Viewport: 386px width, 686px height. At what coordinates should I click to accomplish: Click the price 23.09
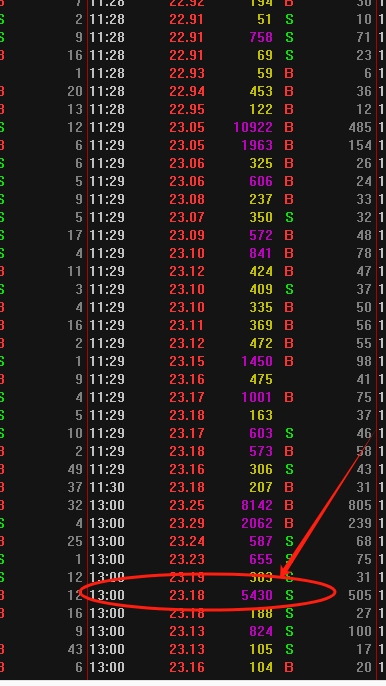click(x=187, y=235)
